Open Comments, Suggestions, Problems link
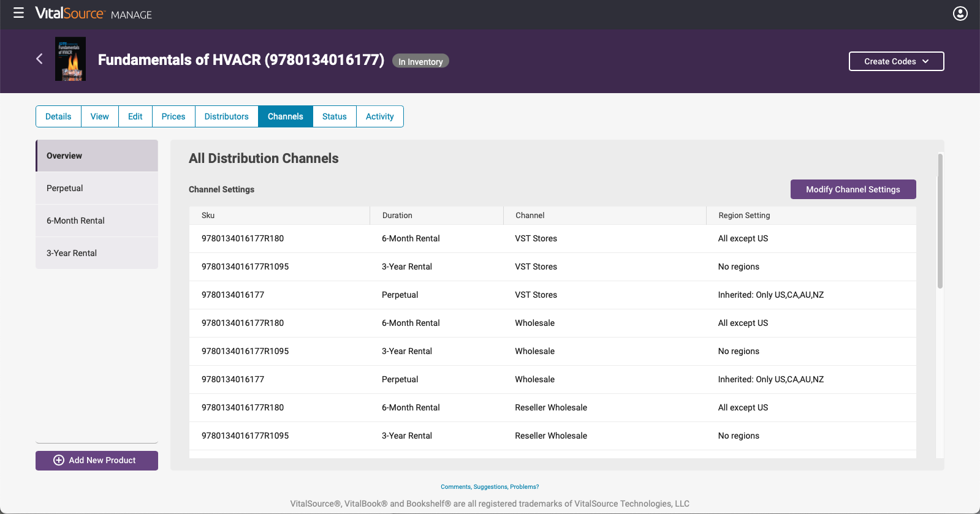This screenshot has height=514, width=980. click(x=490, y=487)
